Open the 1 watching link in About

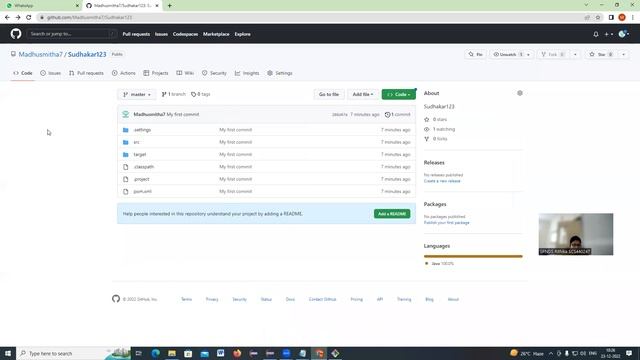pos(440,129)
